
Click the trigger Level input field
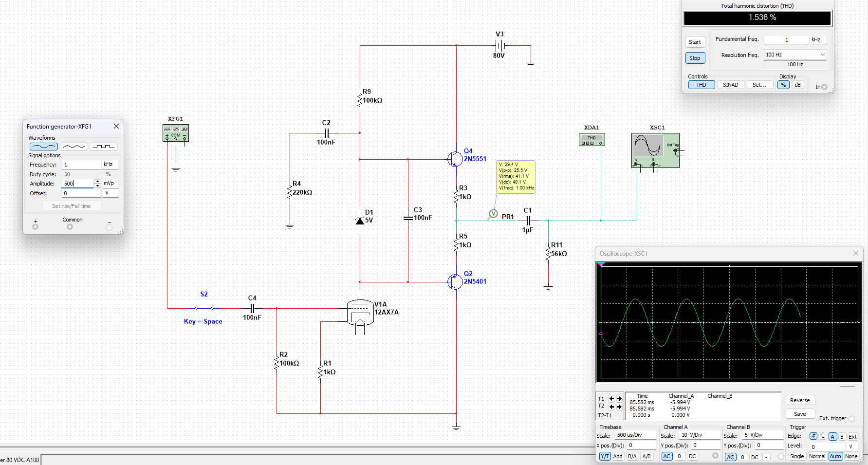coord(828,446)
